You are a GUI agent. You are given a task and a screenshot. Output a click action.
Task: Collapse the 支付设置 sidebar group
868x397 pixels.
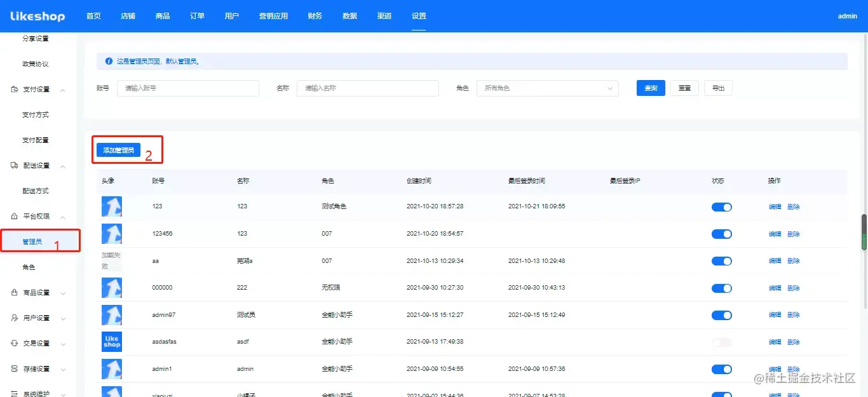click(x=63, y=90)
